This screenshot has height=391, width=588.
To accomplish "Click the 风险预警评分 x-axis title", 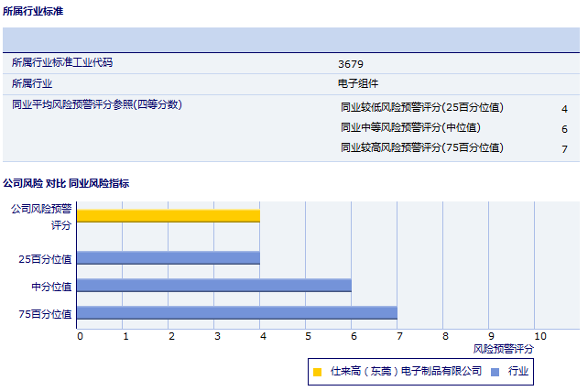I will pyautogui.click(x=503, y=349).
